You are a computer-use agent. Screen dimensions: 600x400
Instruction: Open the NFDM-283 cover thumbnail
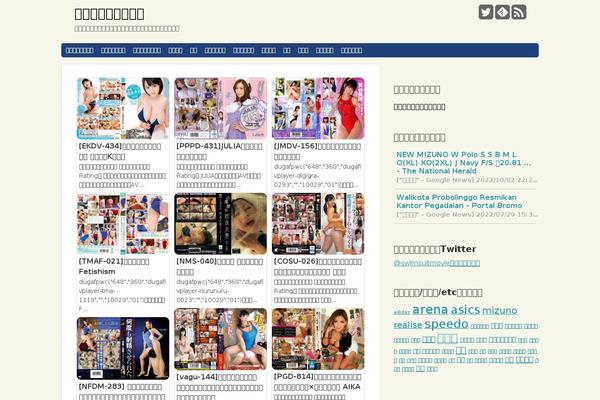coord(123,348)
